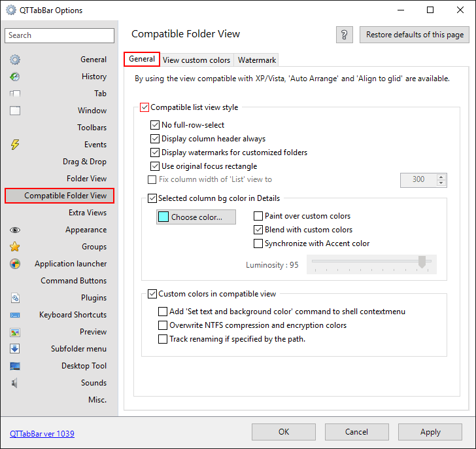Image resolution: width=476 pixels, height=449 pixels.
Task: Click the Choose color... button
Action: pyautogui.click(x=195, y=217)
